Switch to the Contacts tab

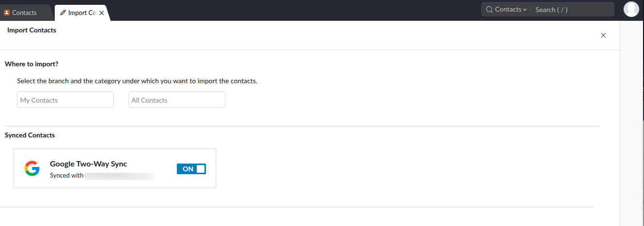click(x=24, y=13)
